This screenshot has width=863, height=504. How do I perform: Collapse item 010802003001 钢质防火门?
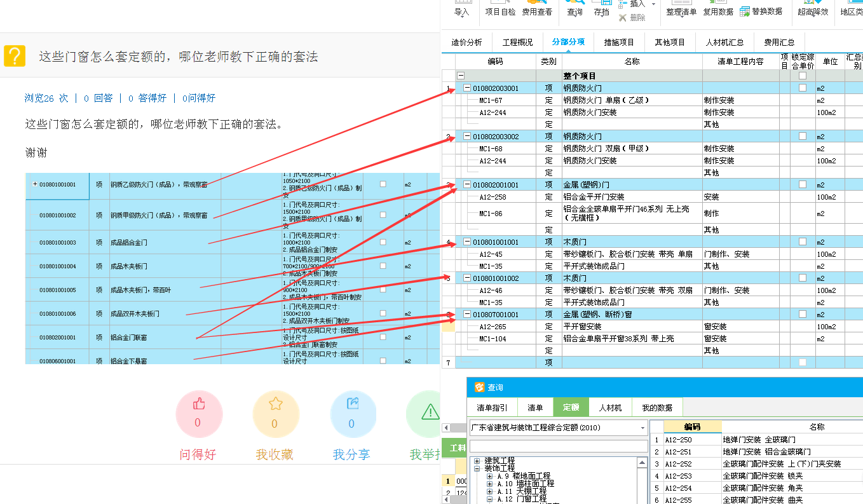pos(467,88)
